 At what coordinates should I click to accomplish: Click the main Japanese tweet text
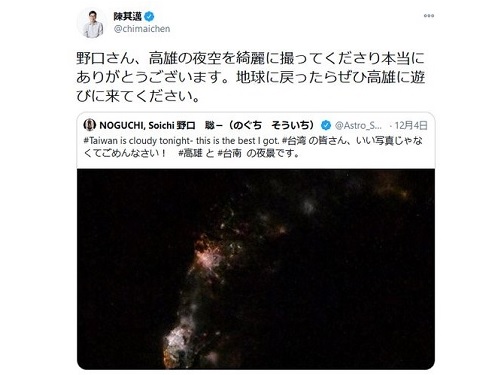(x=250, y=77)
